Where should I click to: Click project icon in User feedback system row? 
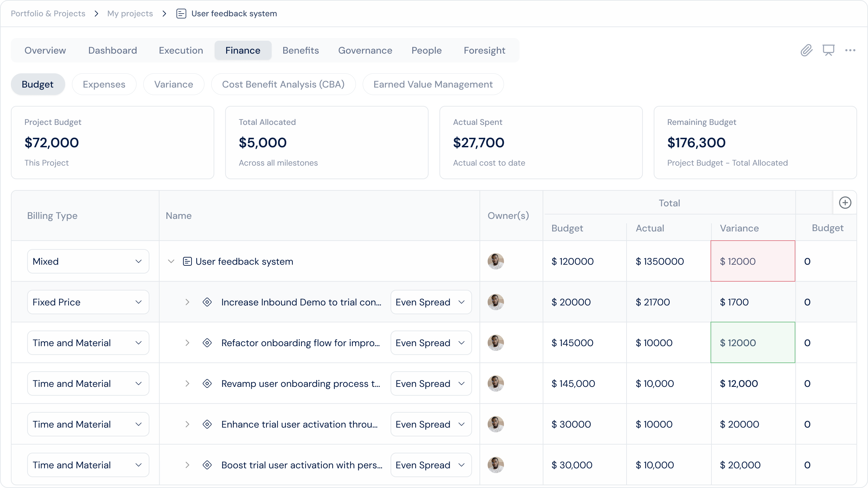tap(187, 261)
